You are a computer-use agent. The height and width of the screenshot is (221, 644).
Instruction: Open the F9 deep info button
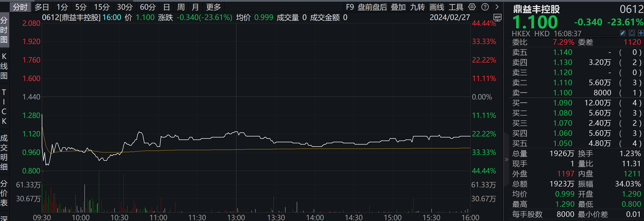pyautogui.click(x=350, y=7)
